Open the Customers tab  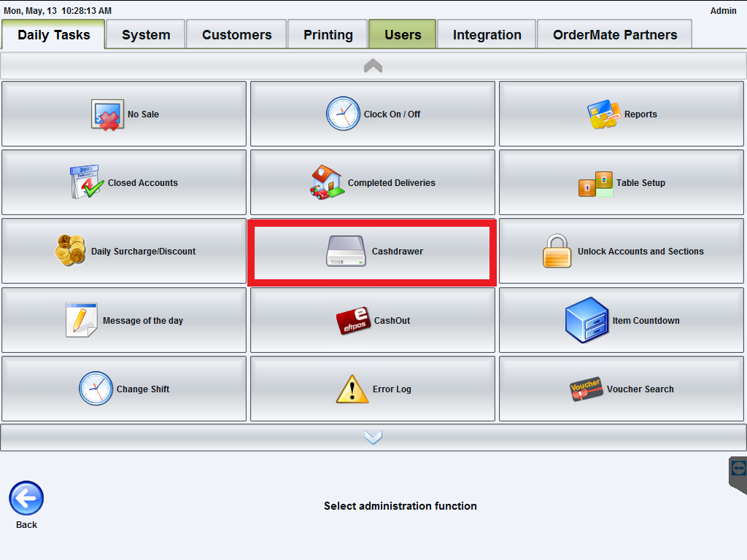(x=237, y=34)
